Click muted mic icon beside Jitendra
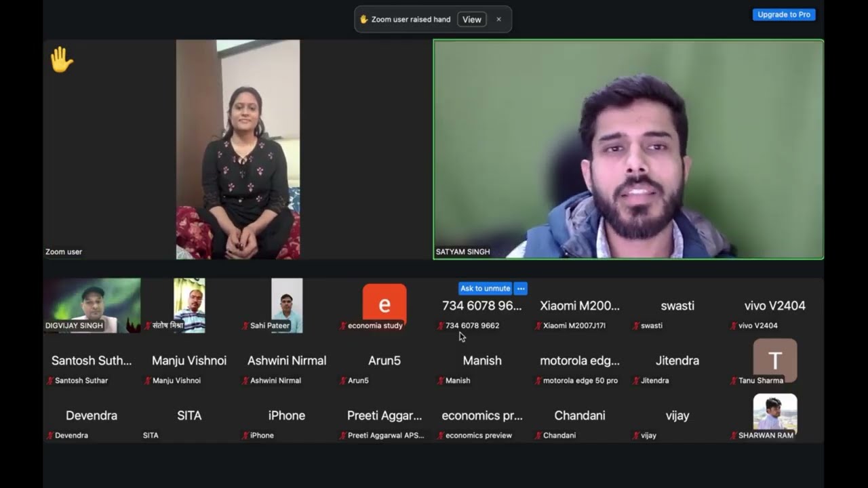 pyautogui.click(x=636, y=381)
